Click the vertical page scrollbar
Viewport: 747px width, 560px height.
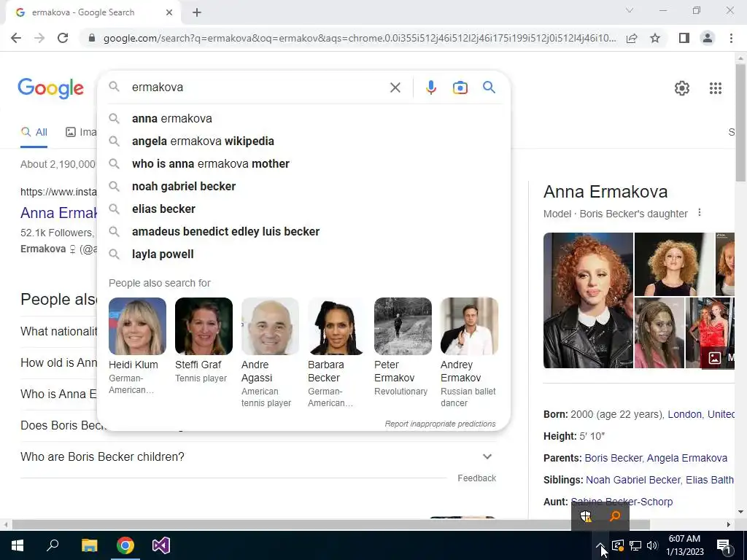pos(740,123)
